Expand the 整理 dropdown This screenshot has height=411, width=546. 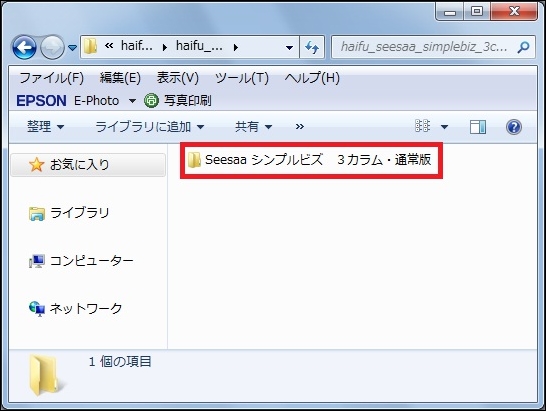(x=46, y=126)
